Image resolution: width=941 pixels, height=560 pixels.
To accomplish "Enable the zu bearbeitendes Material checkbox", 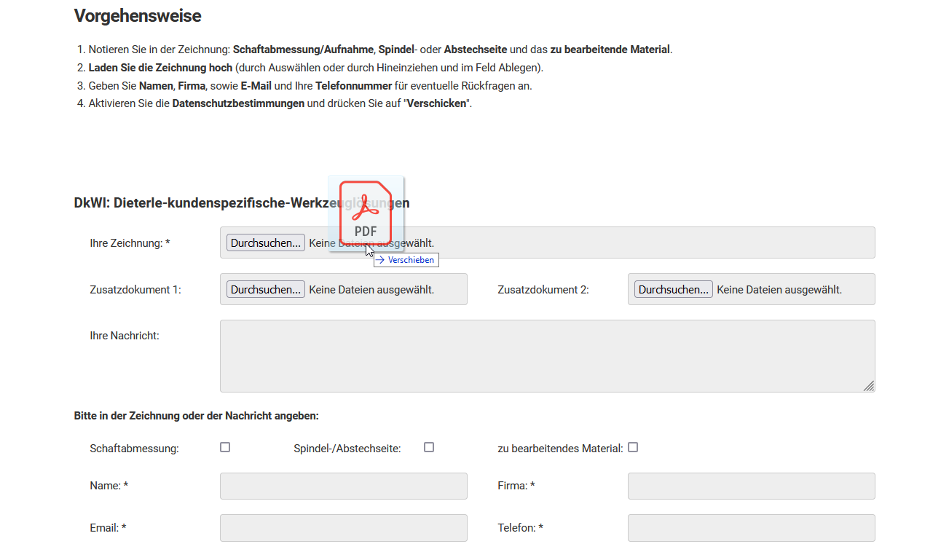I will [633, 446].
